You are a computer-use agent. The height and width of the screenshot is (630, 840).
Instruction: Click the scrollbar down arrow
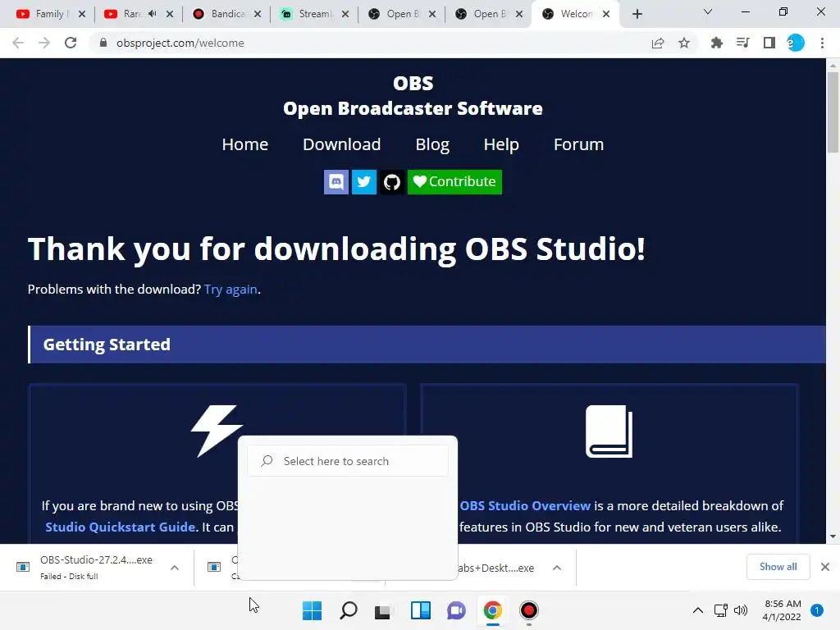tap(833, 536)
